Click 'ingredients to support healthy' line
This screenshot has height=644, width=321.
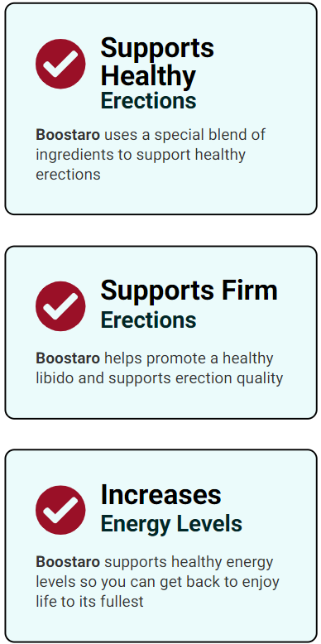[141, 156]
